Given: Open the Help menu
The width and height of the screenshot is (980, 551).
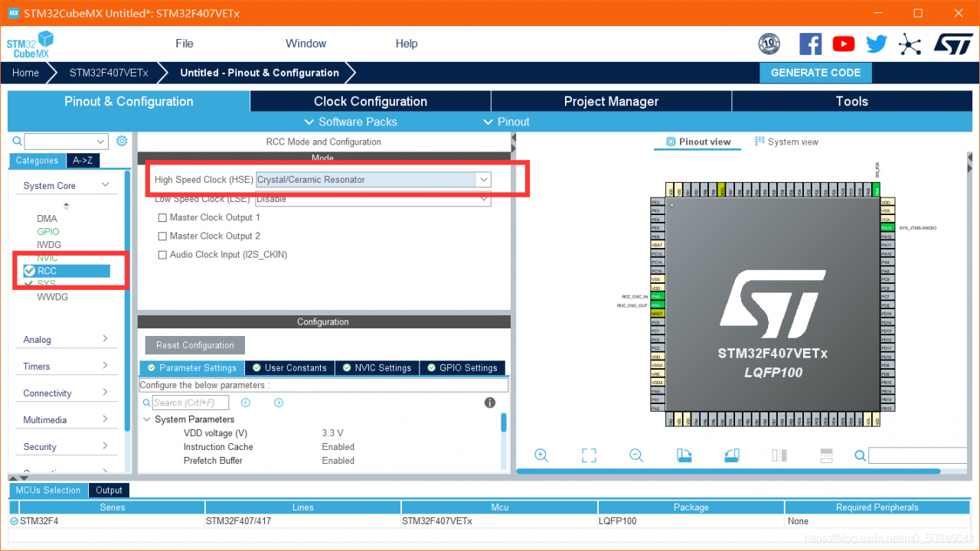Looking at the screenshot, I should click(x=407, y=44).
